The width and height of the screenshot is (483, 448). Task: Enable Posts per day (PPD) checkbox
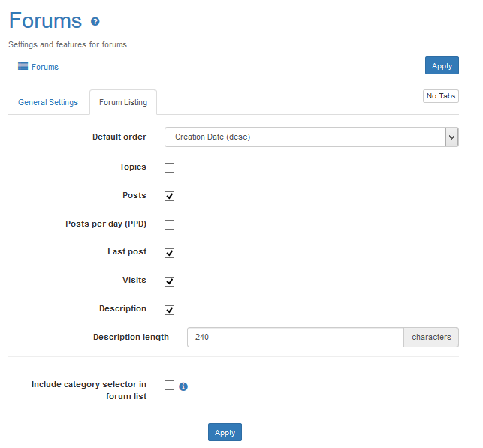click(x=169, y=224)
